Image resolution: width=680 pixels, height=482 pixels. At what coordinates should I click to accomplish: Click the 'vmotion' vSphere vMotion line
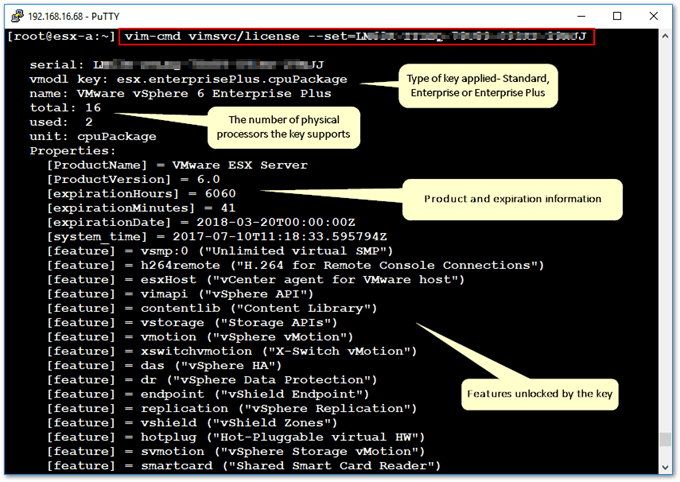pos(200,337)
